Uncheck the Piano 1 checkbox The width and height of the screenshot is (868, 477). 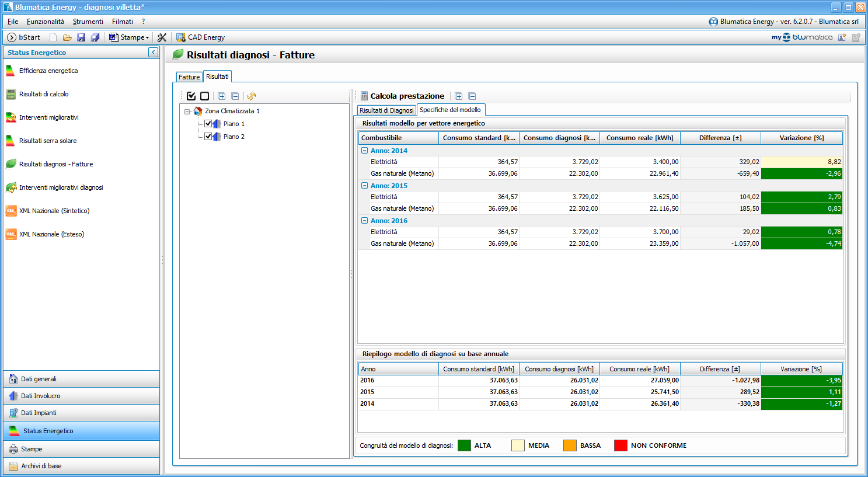[208, 124]
